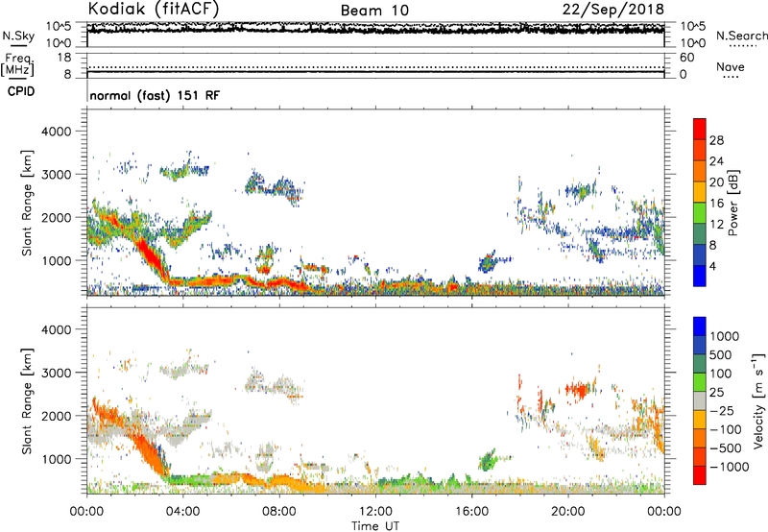Click the "04:00" time tick label

(182, 512)
